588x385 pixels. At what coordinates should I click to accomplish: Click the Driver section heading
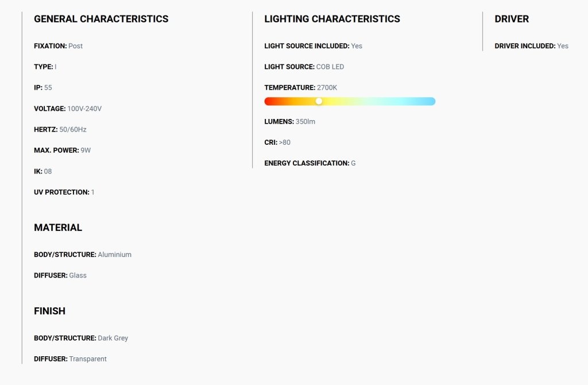click(512, 19)
